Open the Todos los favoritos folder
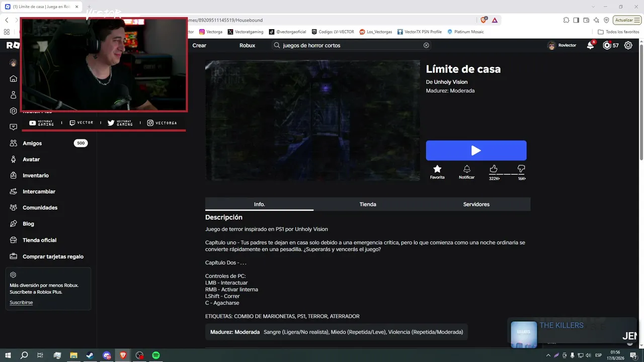644x362 pixels. pyautogui.click(x=618, y=32)
